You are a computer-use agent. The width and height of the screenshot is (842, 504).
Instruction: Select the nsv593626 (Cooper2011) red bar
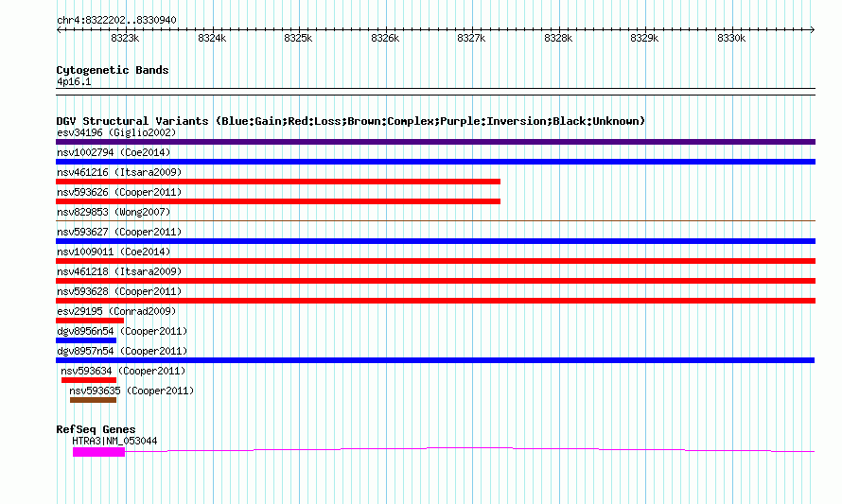tap(278, 201)
